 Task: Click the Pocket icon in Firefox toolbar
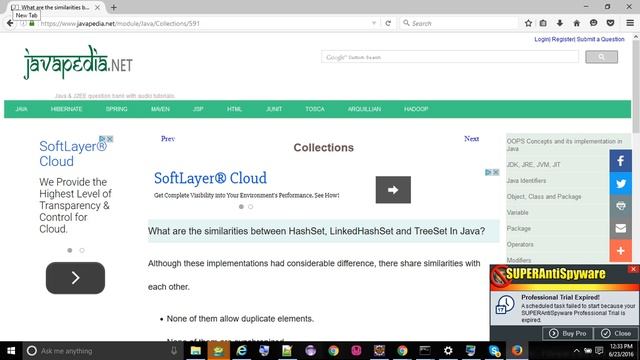[x=610, y=23]
